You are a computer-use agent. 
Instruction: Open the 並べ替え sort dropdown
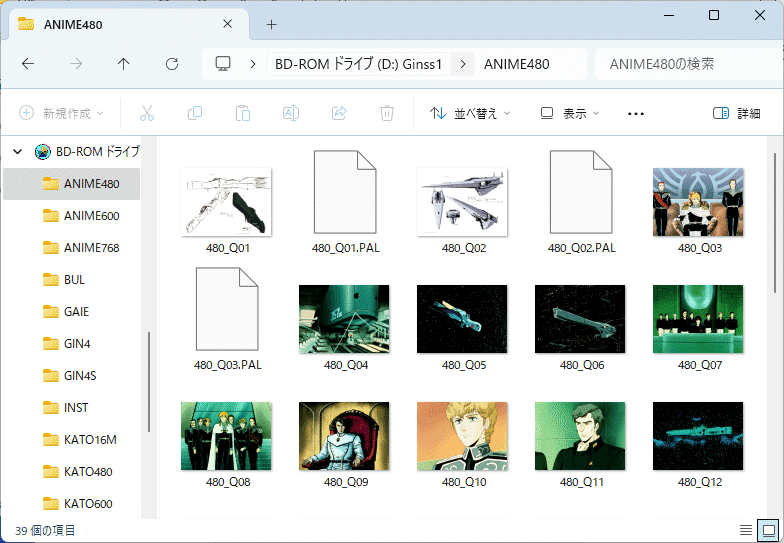click(470, 114)
